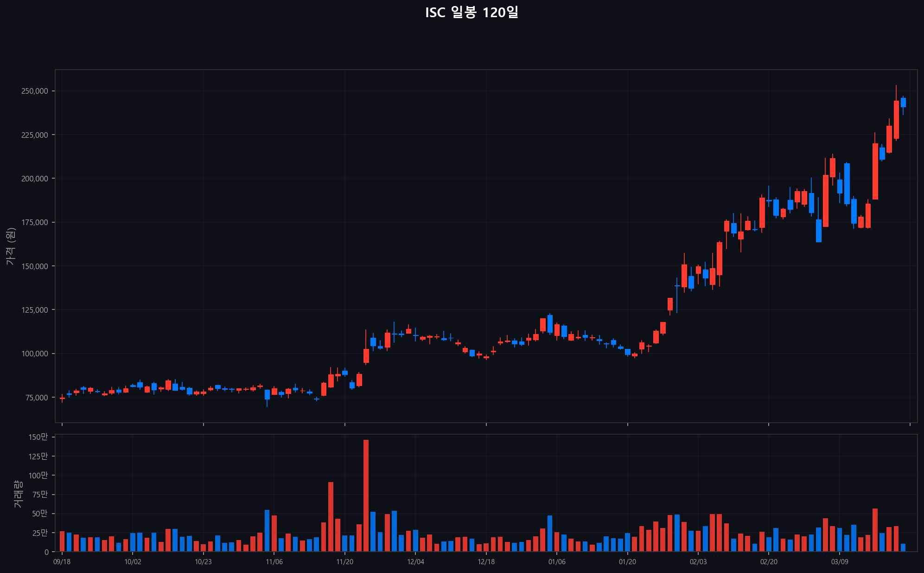Select the 250,000 price axis label
The height and width of the screenshot is (573, 924).
click(x=35, y=91)
